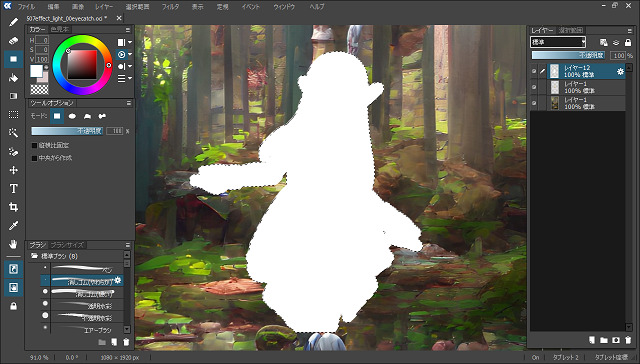The width and height of the screenshot is (640, 364).
Task: Select the Crop/Divide tool
Action: [13, 207]
